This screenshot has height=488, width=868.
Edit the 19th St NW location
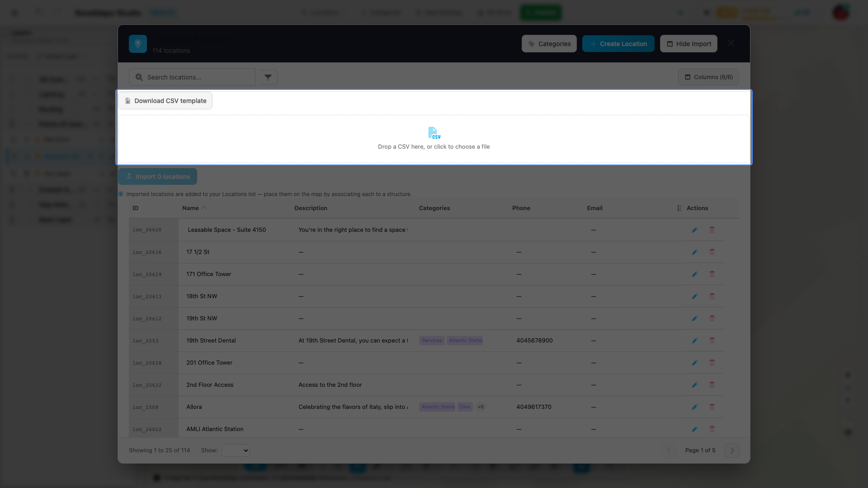point(695,319)
